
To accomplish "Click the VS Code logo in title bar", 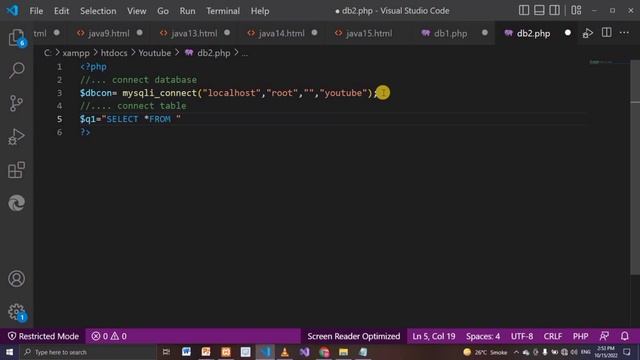I will pyautogui.click(x=12, y=10).
